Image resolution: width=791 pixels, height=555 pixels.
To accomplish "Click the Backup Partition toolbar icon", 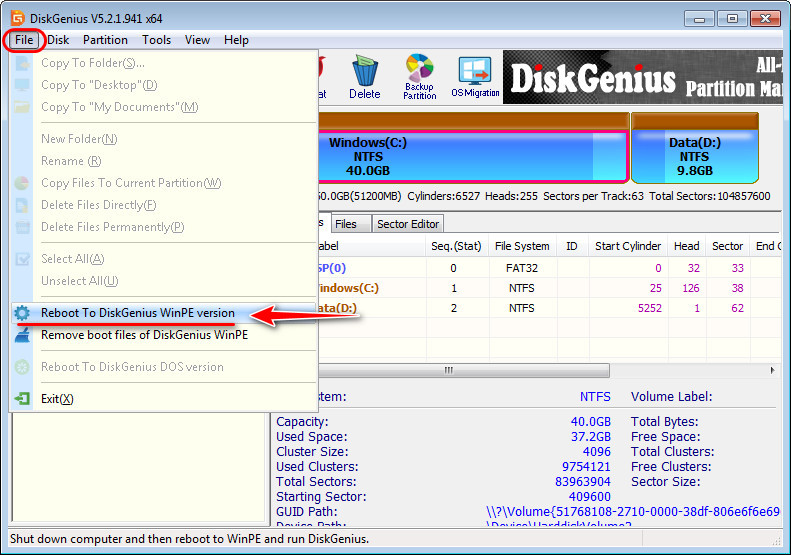I will coord(419,77).
